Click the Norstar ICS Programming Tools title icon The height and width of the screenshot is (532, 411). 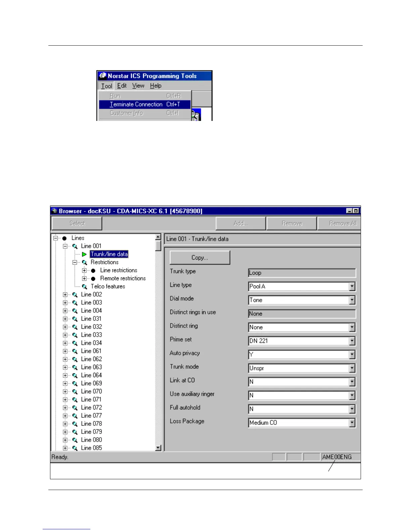coord(103,76)
